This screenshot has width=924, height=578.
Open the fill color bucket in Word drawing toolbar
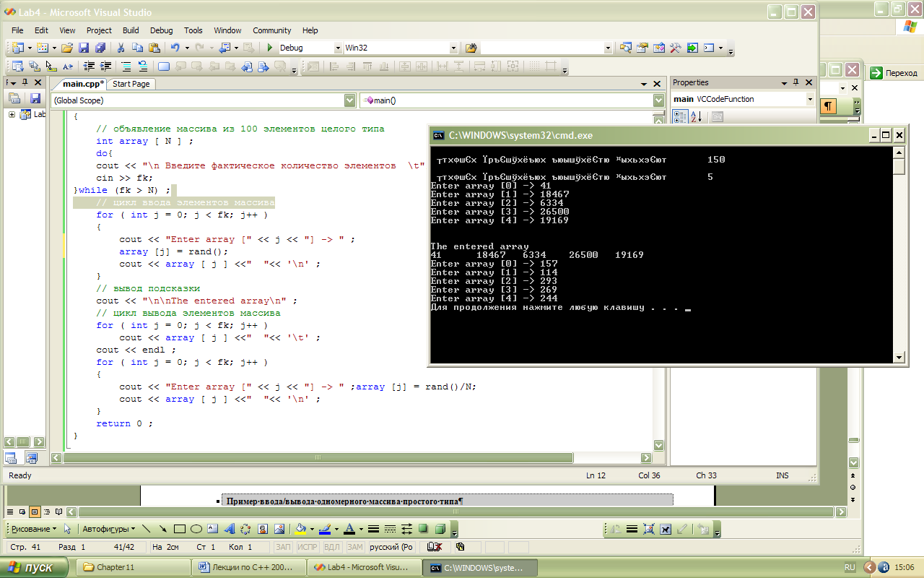(x=302, y=529)
